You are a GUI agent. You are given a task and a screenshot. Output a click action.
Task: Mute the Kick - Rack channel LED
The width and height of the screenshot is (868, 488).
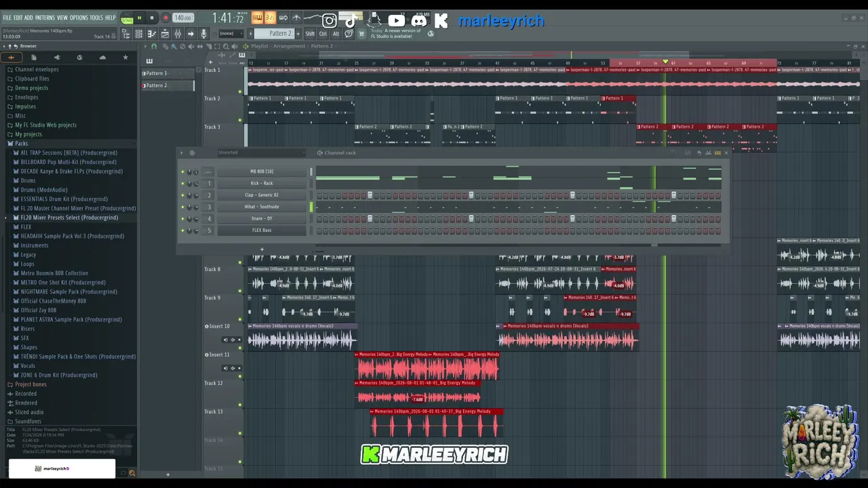[182, 183]
